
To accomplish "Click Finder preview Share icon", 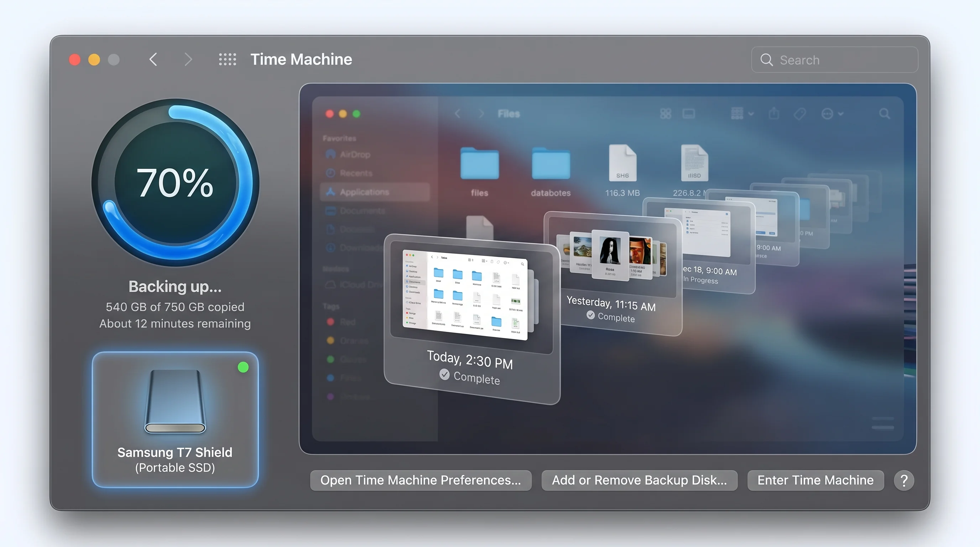I will (x=774, y=113).
